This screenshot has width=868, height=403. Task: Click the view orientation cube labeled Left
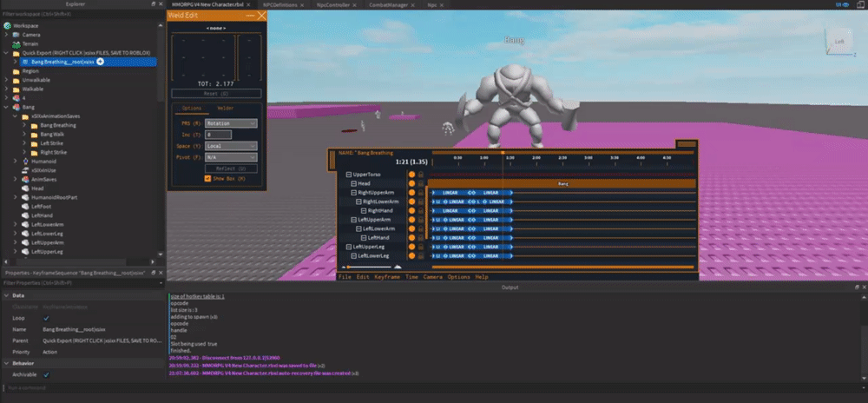coord(839,42)
